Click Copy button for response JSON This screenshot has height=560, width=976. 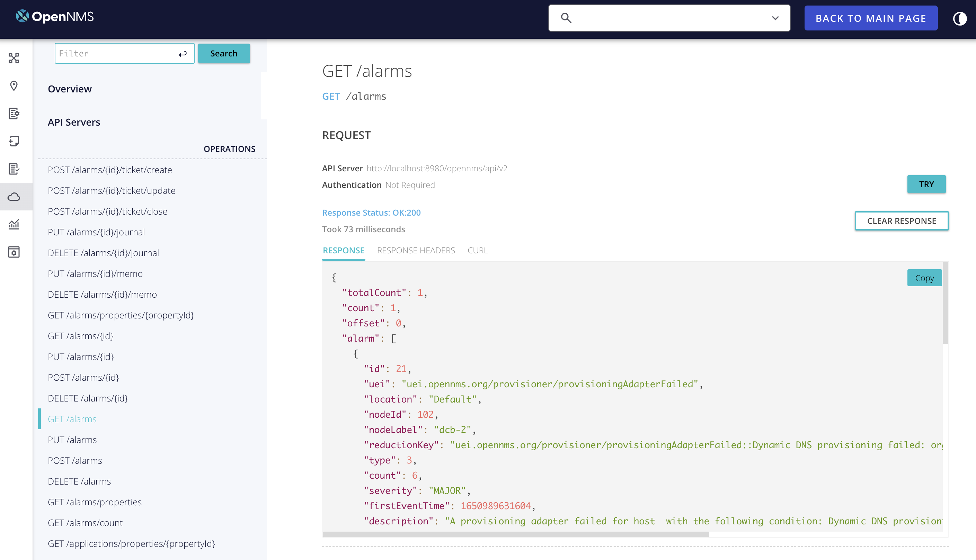925,278
